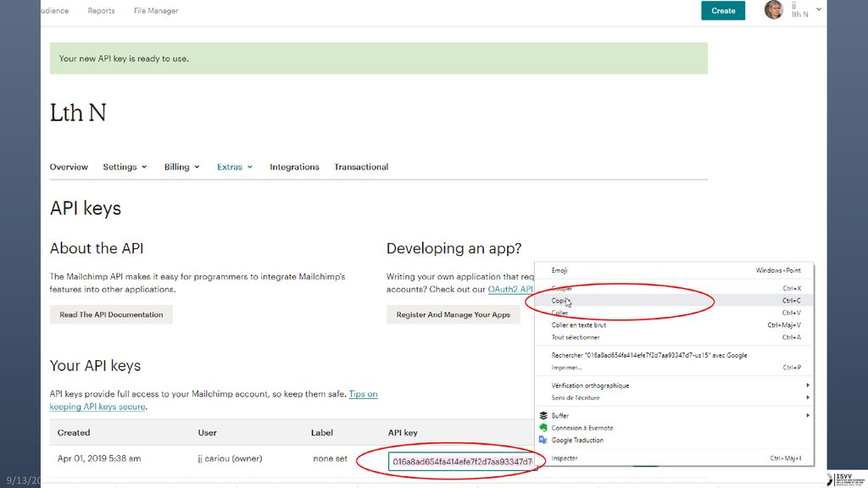Click the "none set" label cell
Screen dimensions: 868x488
[x=331, y=458]
